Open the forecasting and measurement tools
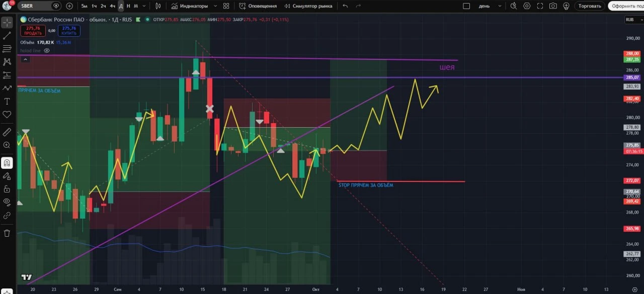This screenshot has height=294, width=644. 7,75
